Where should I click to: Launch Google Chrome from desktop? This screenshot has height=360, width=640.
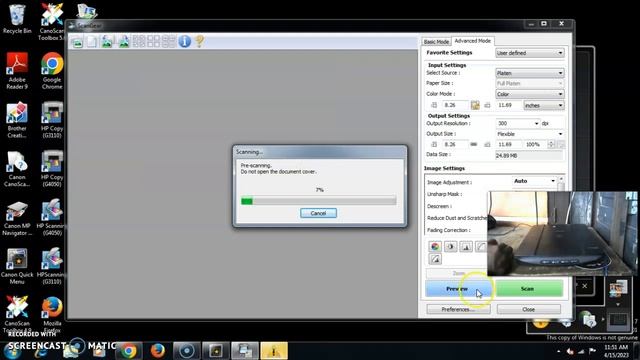tap(52, 71)
